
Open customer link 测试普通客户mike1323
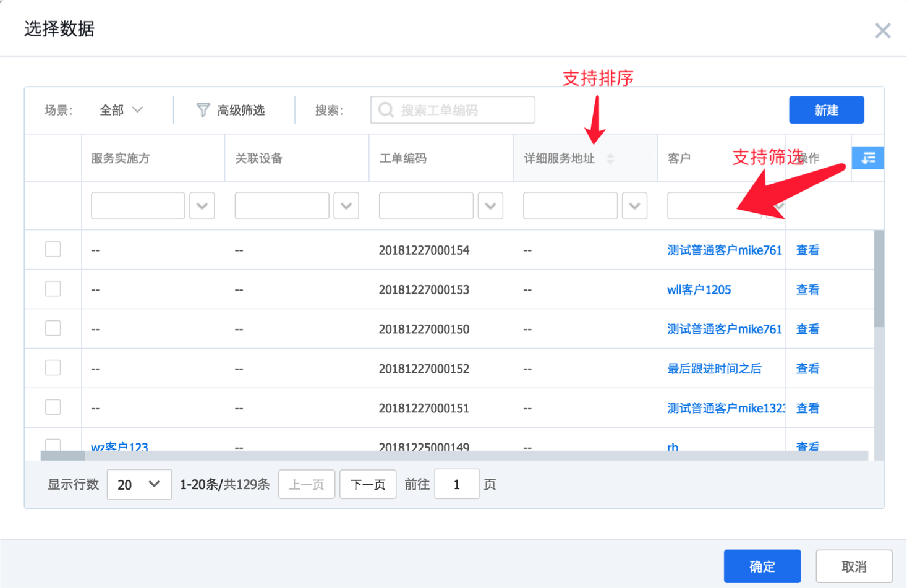(726, 409)
